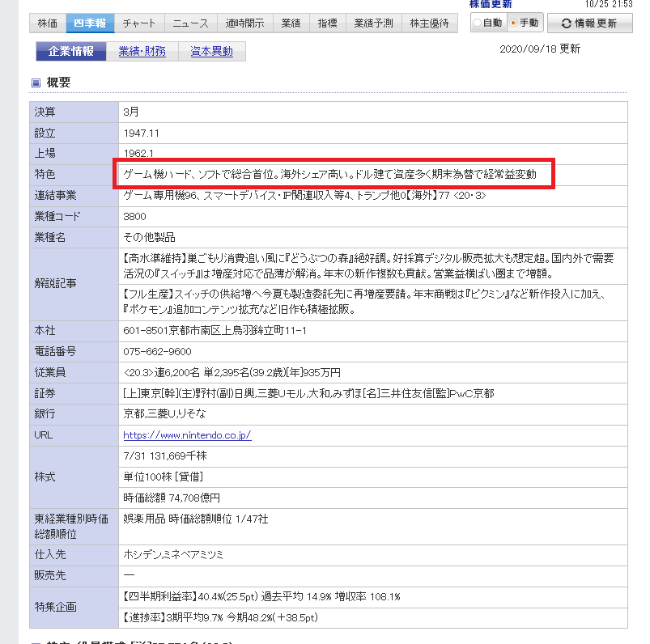650x644 pixels.
Task: Click the 証券 details text
Action: [x=309, y=393]
